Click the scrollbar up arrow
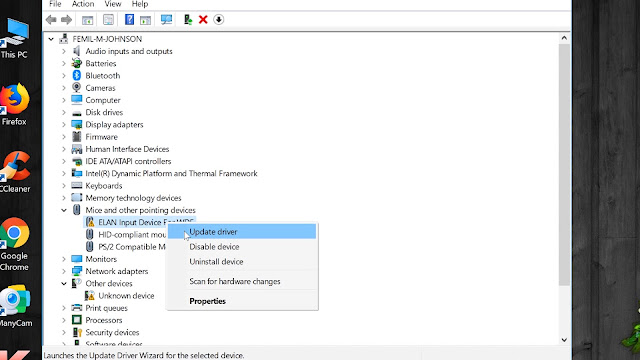The height and width of the screenshot is (360, 640). tap(564, 38)
